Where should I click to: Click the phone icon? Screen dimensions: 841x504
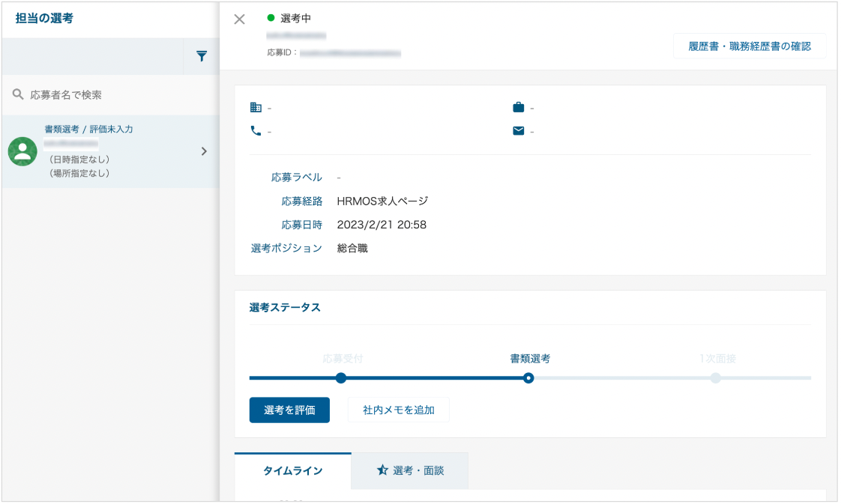256,131
